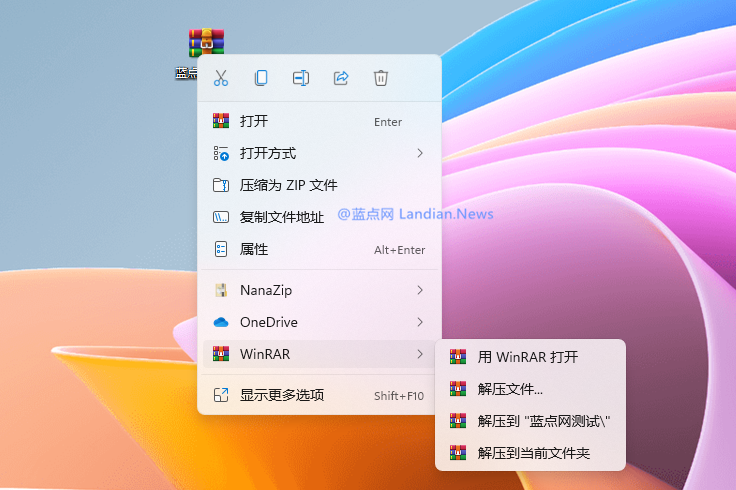Click 解压文件... in the WinRAR submenu
The image size is (736, 490).
pos(510,389)
